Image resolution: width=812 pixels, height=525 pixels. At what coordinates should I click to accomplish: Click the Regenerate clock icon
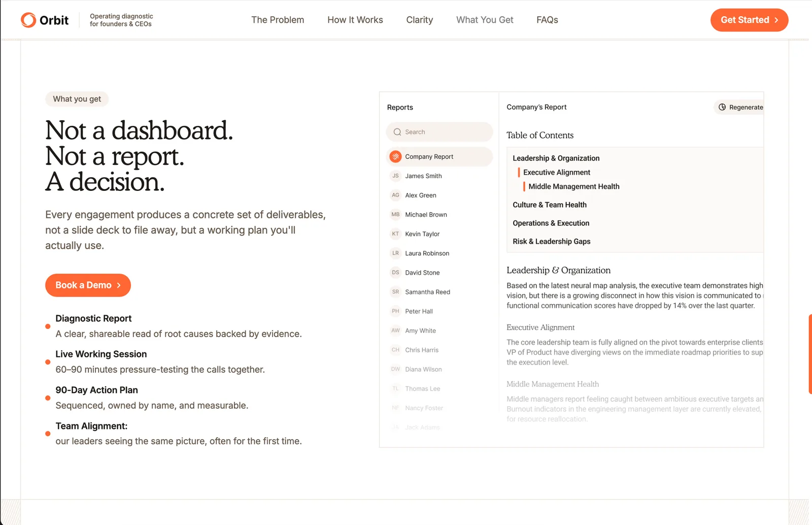(722, 107)
